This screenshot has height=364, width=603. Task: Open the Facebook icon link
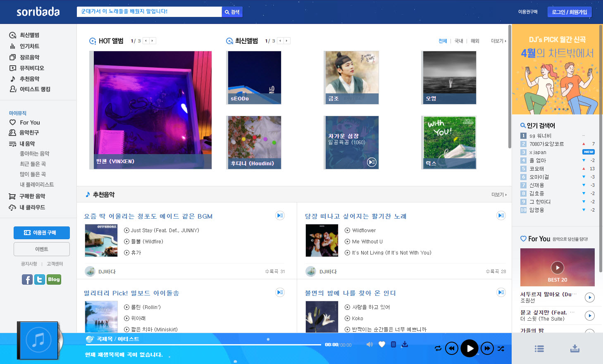click(x=27, y=280)
